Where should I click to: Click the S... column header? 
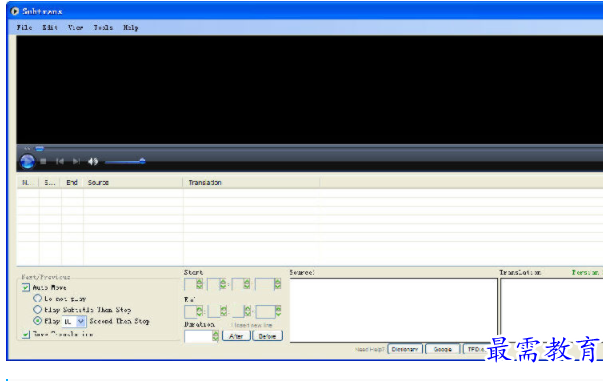[x=50, y=182]
